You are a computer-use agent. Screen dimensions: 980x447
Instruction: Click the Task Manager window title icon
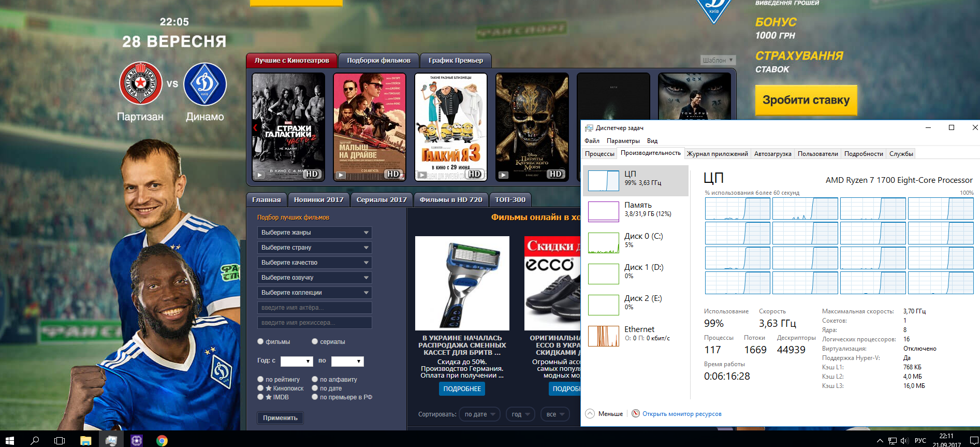589,128
